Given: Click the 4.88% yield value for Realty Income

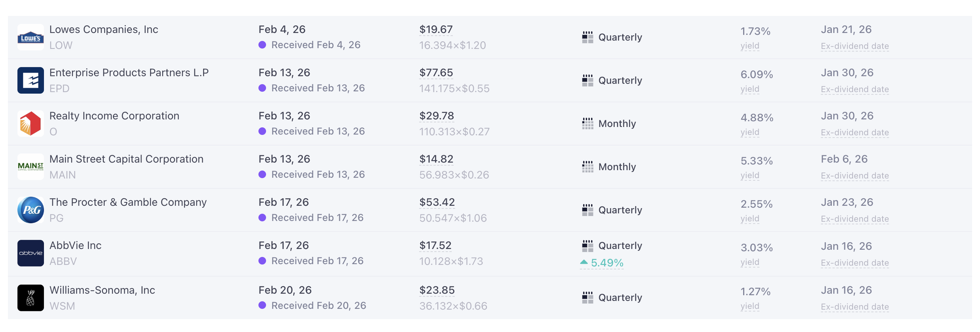Looking at the screenshot, I should [757, 118].
